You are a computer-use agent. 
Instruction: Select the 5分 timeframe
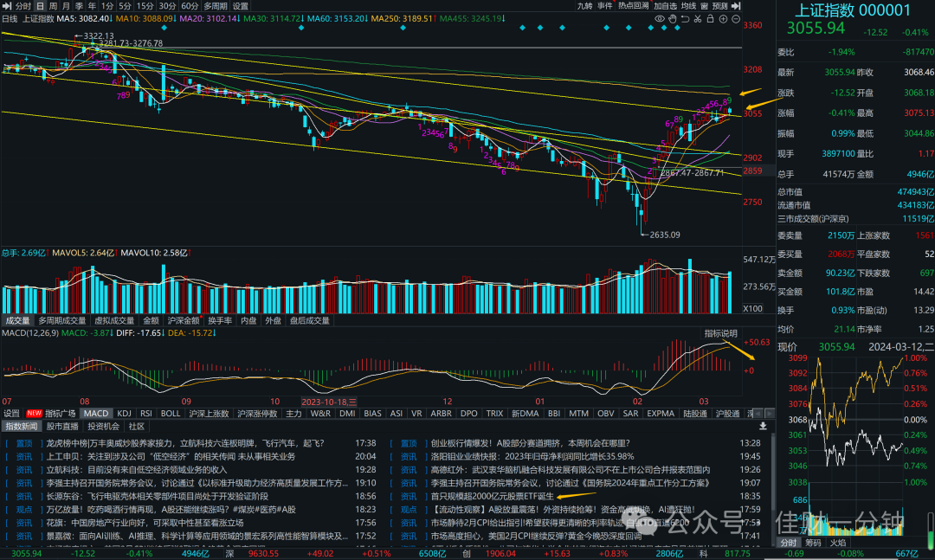click(x=125, y=6)
